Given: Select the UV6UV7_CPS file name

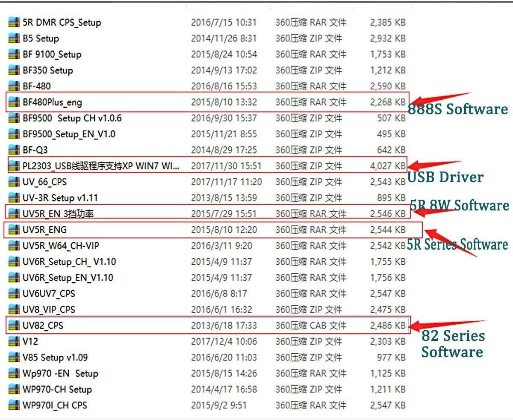Looking at the screenshot, I should pyautogui.click(x=49, y=294).
